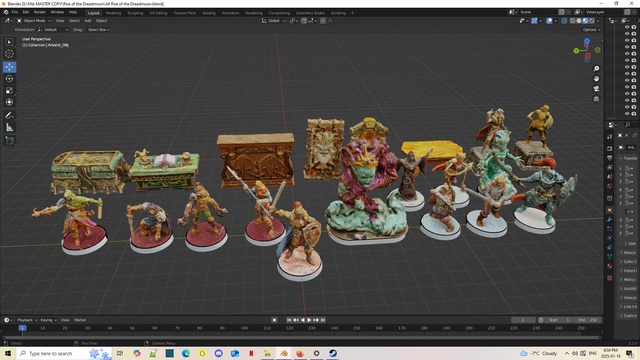Choose the Measure ruler tool
Screen dimensions: 640x360
tap(9, 127)
